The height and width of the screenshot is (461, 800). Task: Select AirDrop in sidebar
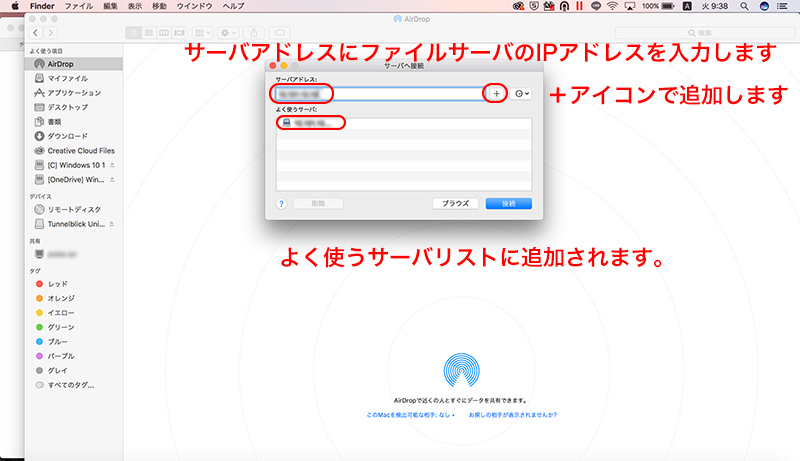74,64
